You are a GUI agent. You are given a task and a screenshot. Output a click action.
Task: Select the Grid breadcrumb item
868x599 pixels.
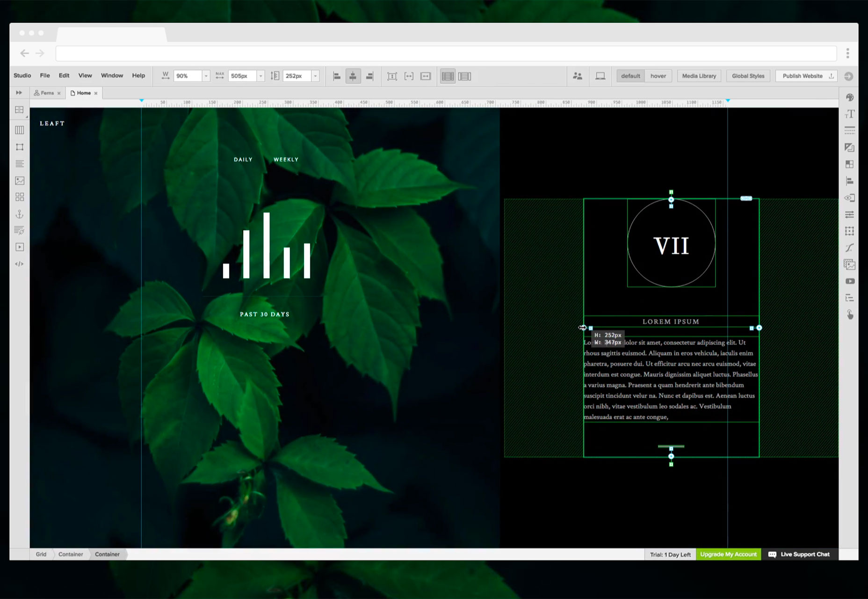click(x=41, y=554)
